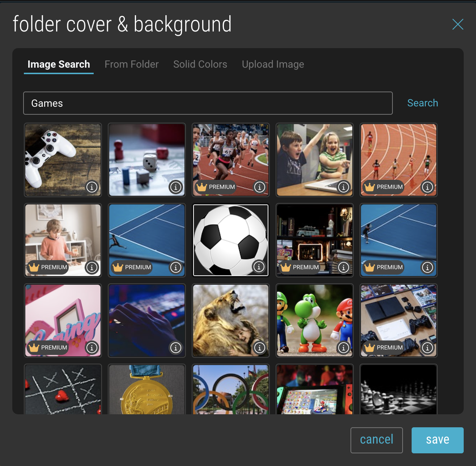Viewport: 476px width, 466px height.
Task: Open info icon on board game dice image
Action: pos(176,187)
